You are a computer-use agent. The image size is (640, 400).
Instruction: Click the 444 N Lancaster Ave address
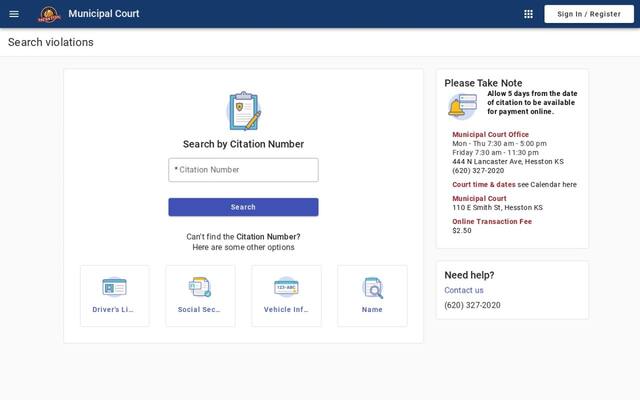coord(508,162)
